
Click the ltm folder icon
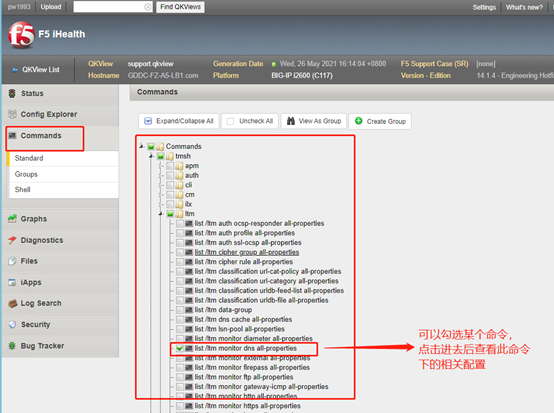click(x=179, y=214)
